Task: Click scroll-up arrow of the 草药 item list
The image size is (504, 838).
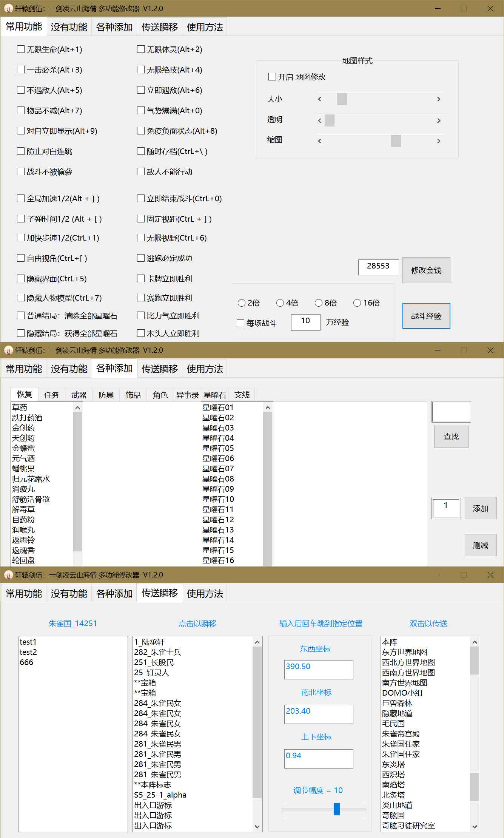Action: (x=77, y=408)
